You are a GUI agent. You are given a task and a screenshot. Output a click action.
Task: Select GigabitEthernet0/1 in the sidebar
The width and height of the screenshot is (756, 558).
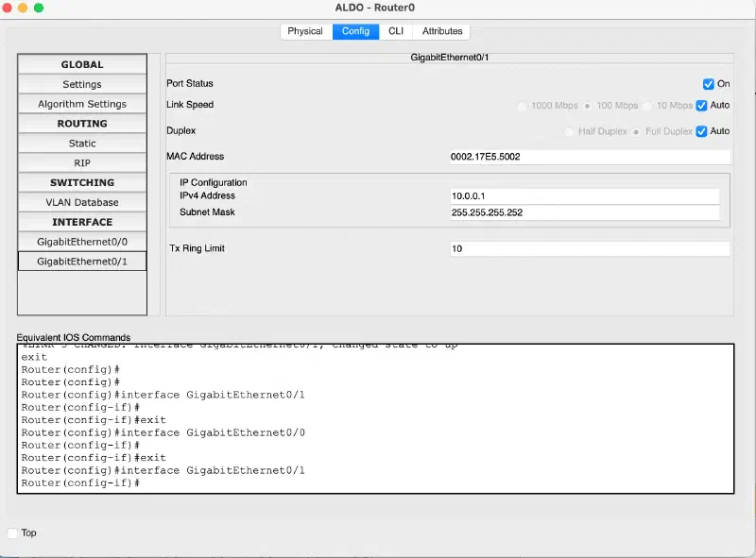82,262
